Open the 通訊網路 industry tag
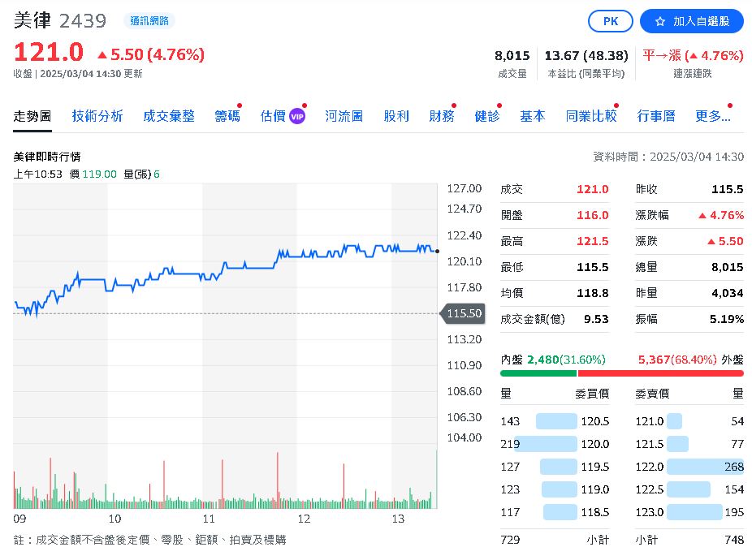 point(149,21)
